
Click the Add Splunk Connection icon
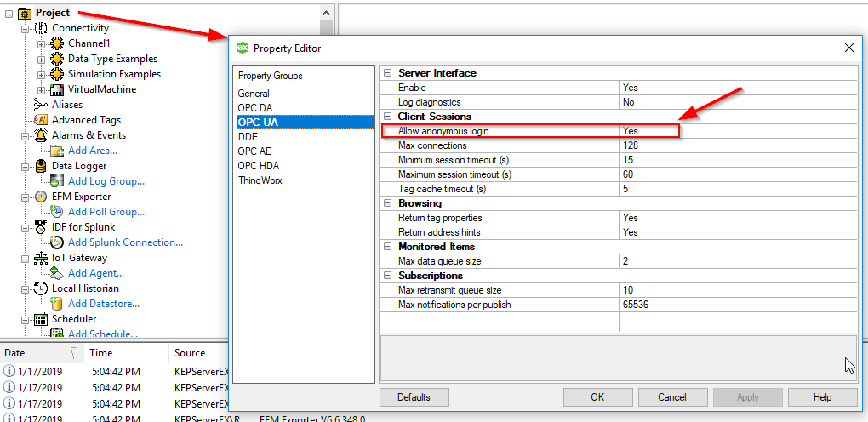(57, 242)
